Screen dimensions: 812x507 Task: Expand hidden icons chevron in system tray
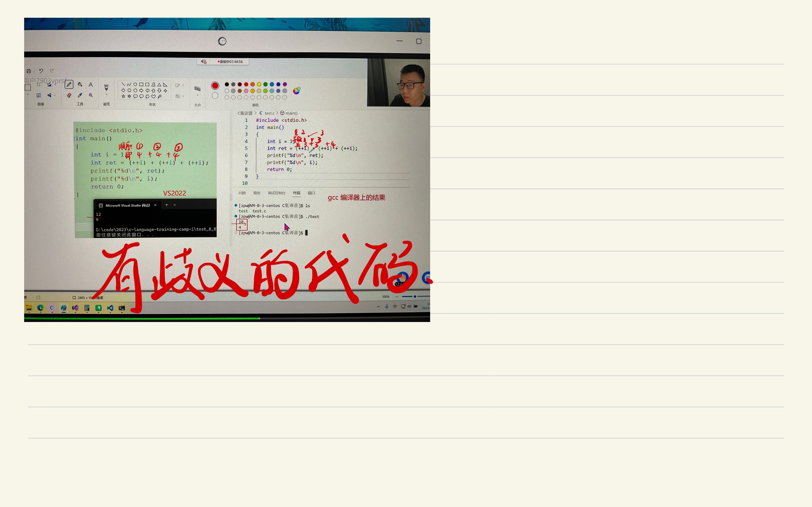click(x=379, y=307)
